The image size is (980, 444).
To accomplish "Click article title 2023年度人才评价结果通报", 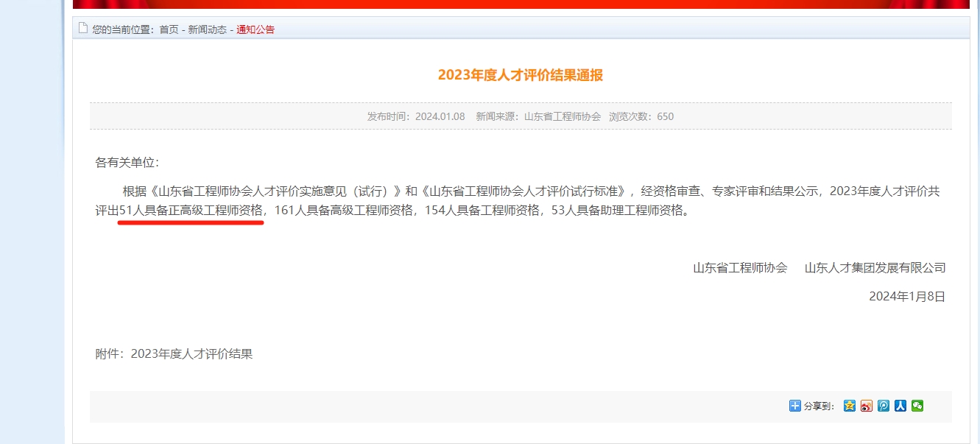I will tap(520, 75).
